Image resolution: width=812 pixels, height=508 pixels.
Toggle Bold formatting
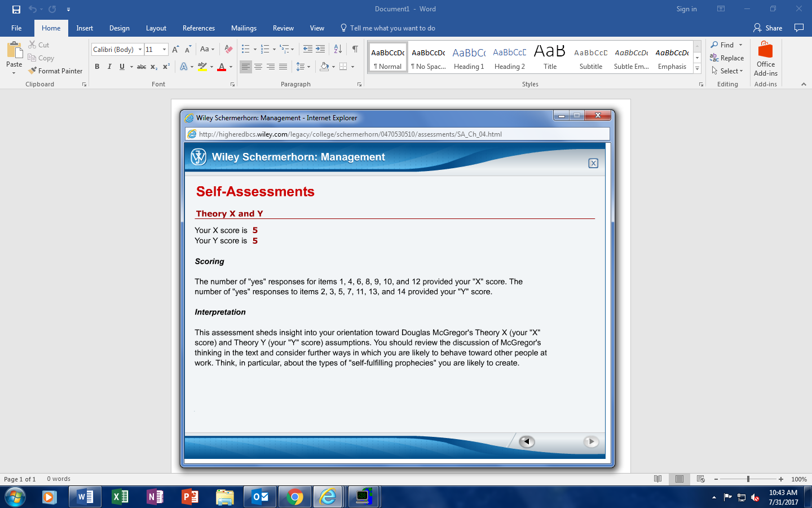coord(97,67)
